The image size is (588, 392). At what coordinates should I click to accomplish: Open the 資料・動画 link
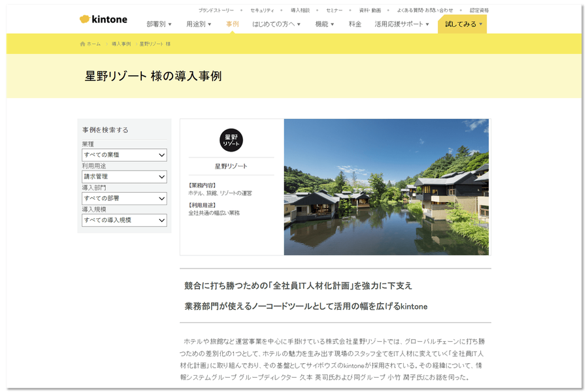370,10
